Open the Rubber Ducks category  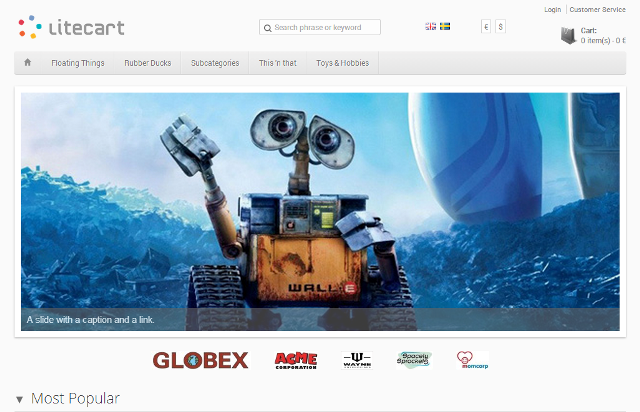click(x=148, y=63)
